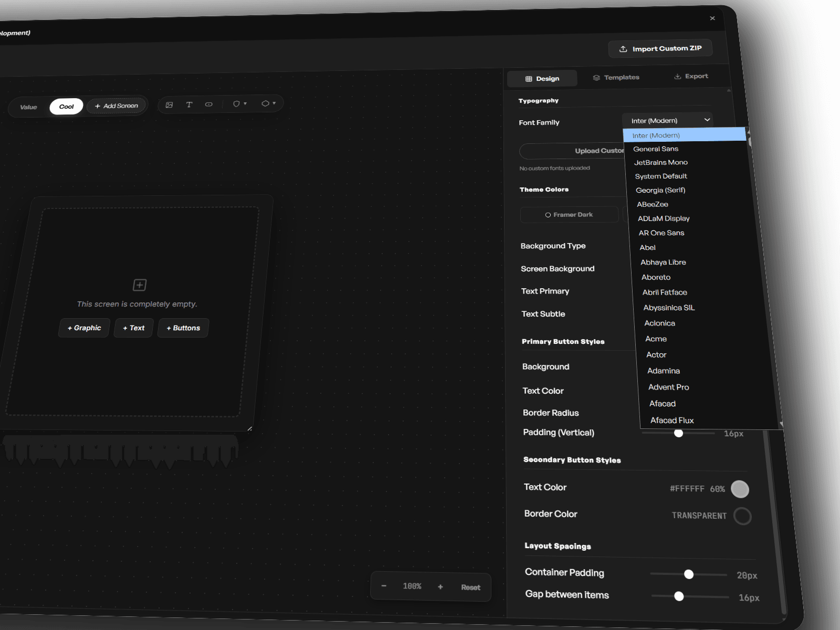Choose Inter (Modern) in the font list
Screen dimensions: 840x630
point(685,135)
